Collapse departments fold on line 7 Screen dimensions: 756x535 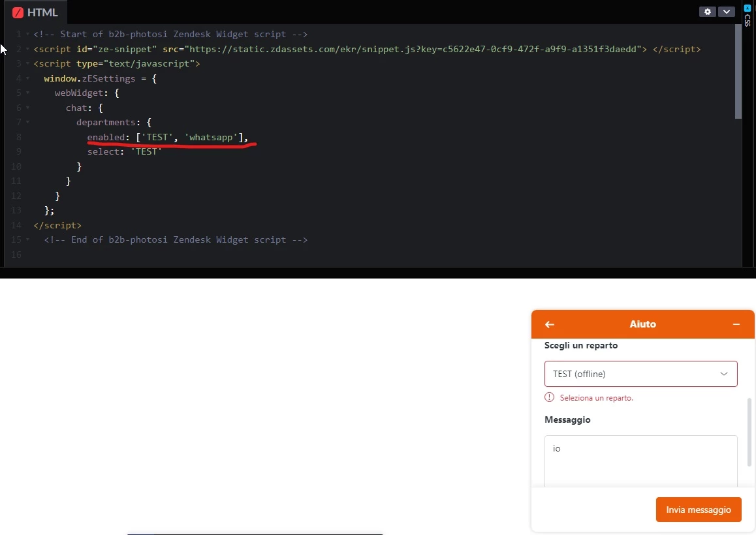28,122
